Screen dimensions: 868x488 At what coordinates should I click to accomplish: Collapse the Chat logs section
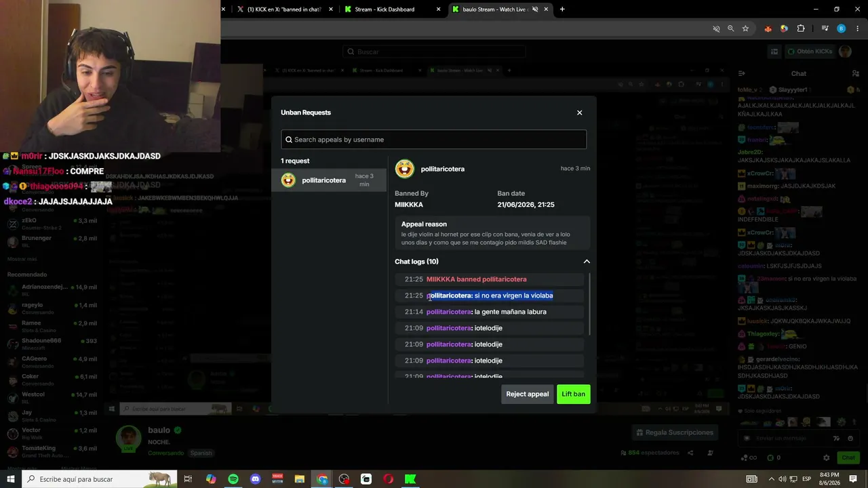click(x=587, y=262)
